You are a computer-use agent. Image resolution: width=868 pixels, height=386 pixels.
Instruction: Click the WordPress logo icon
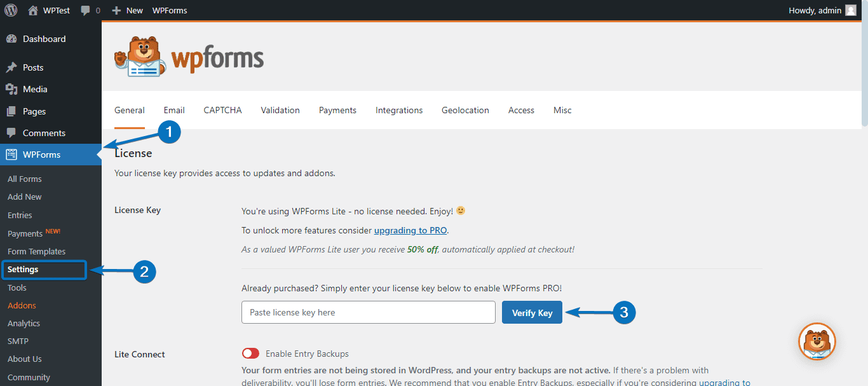pos(11,10)
